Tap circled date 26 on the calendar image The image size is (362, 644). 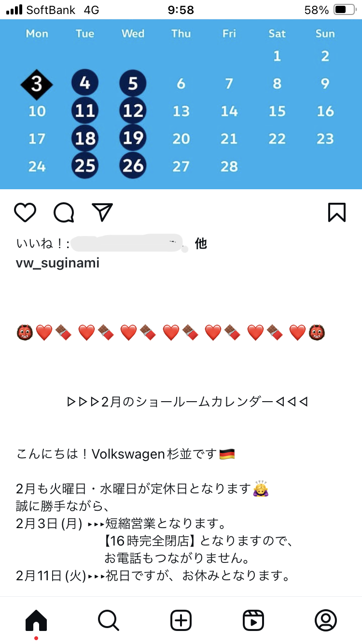click(133, 166)
